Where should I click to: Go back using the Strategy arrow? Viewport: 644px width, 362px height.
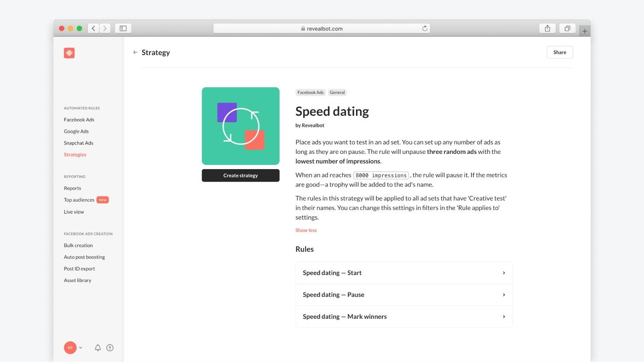pyautogui.click(x=135, y=52)
